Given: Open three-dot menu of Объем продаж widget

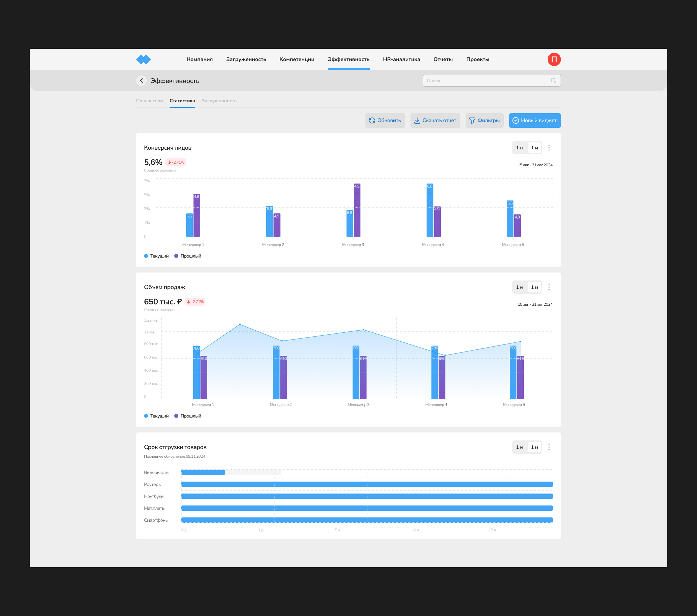Looking at the screenshot, I should coord(549,287).
